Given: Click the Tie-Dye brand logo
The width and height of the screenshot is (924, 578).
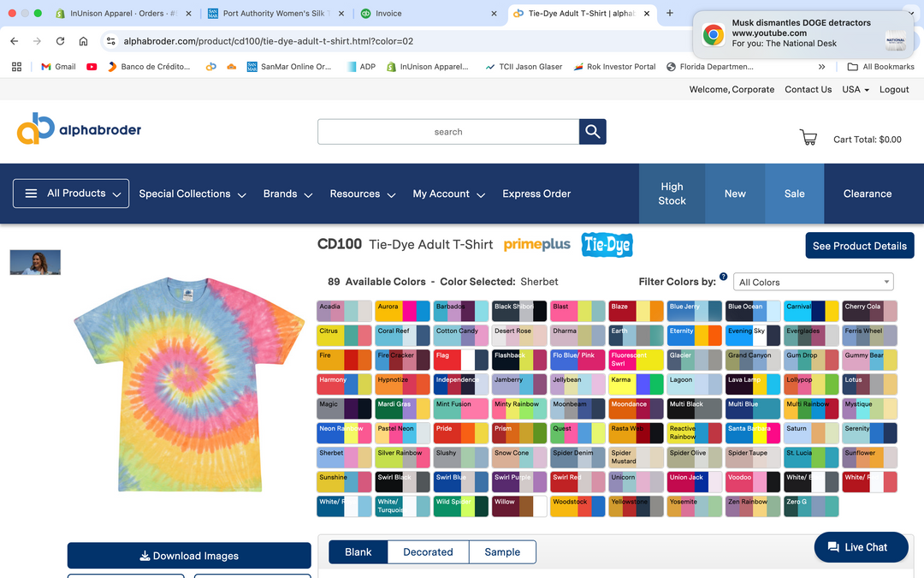Looking at the screenshot, I should click(x=607, y=245).
